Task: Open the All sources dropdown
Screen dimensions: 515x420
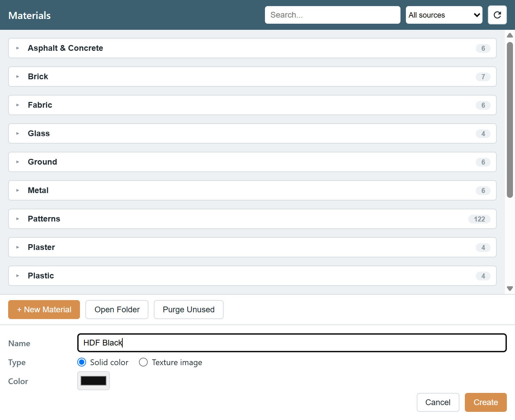Action: pos(444,15)
